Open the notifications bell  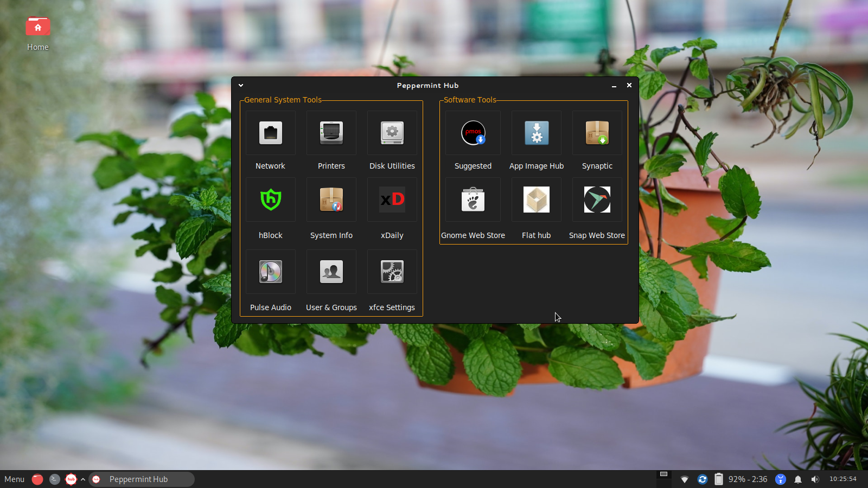pos(798,479)
